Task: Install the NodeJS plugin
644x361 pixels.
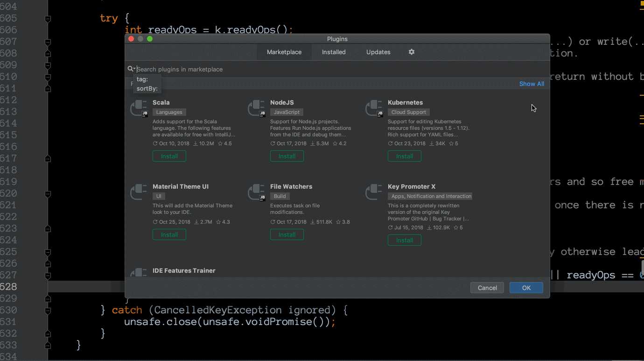Action: coord(287,156)
